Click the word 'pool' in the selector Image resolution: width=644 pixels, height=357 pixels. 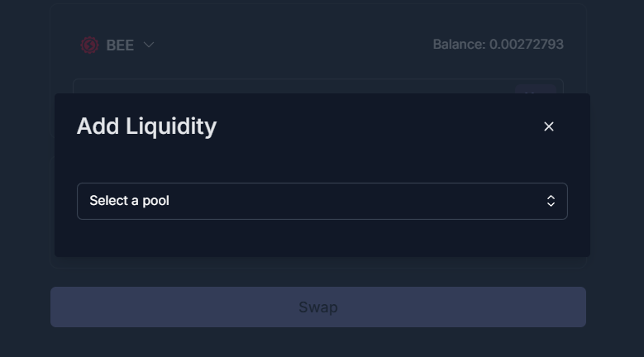155,201
